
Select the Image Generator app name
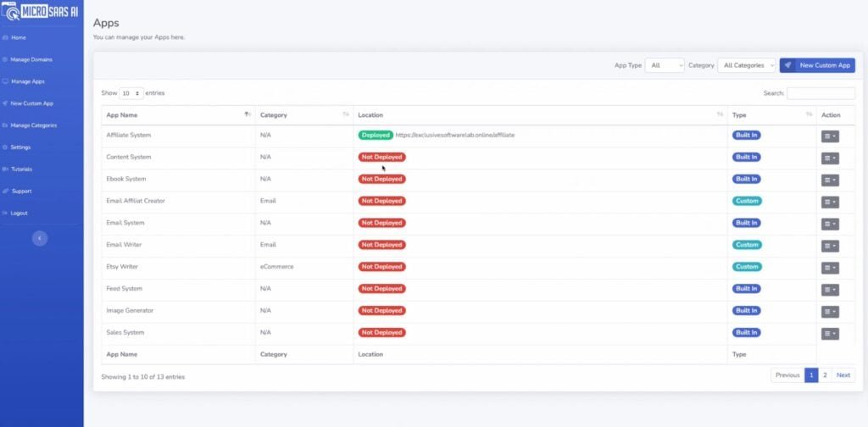[130, 311]
